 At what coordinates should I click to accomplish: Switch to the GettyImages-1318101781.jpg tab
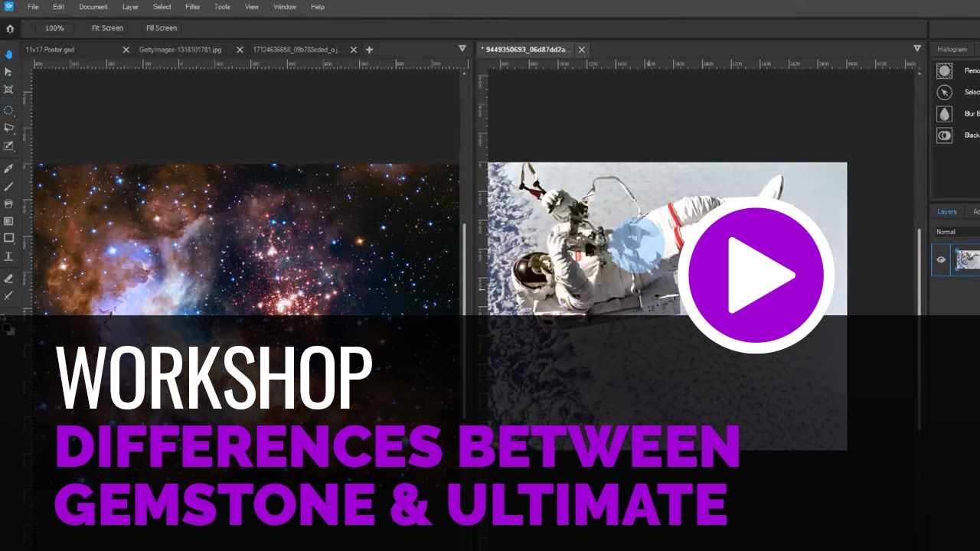coord(180,50)
